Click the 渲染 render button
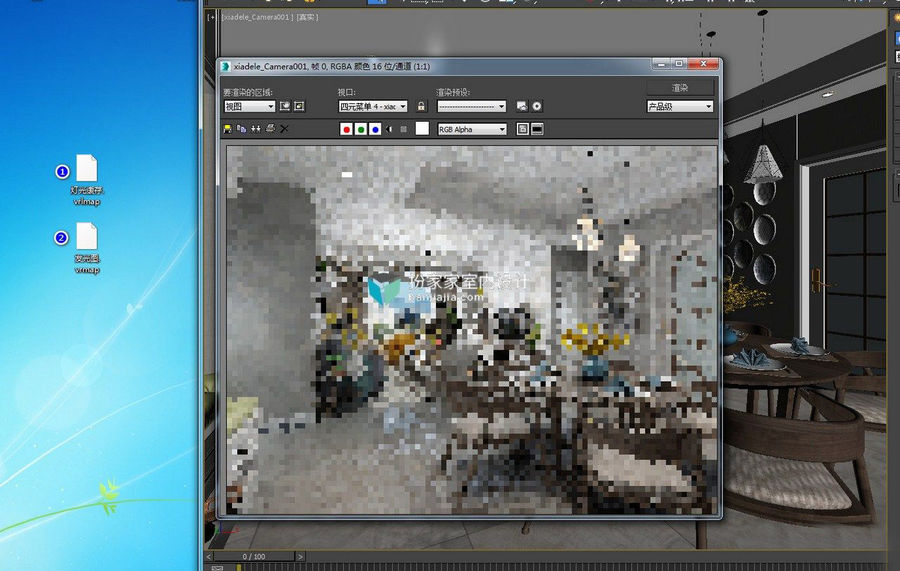This screenshot has width=900, height=571. (680, 88)
